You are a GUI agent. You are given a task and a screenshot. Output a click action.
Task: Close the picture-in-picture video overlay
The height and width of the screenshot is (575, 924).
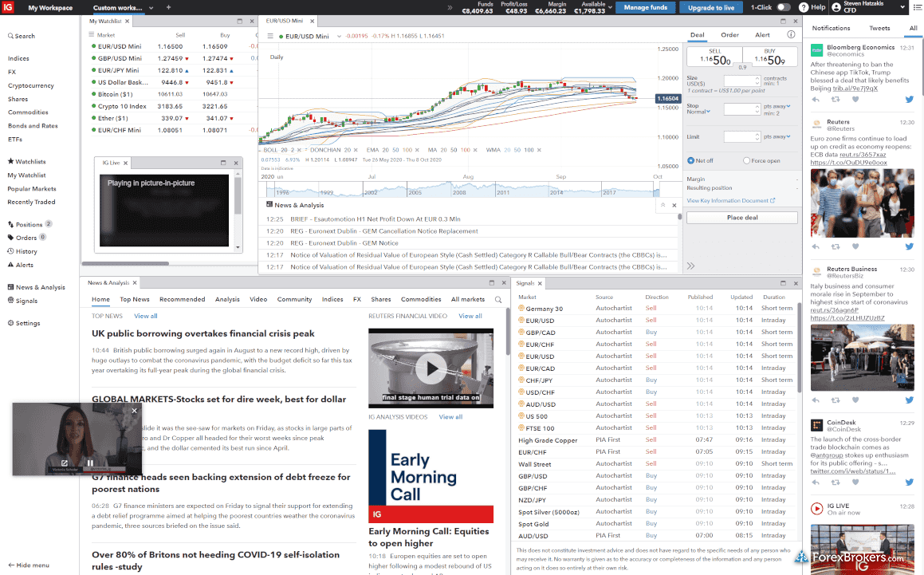(135, 411)
